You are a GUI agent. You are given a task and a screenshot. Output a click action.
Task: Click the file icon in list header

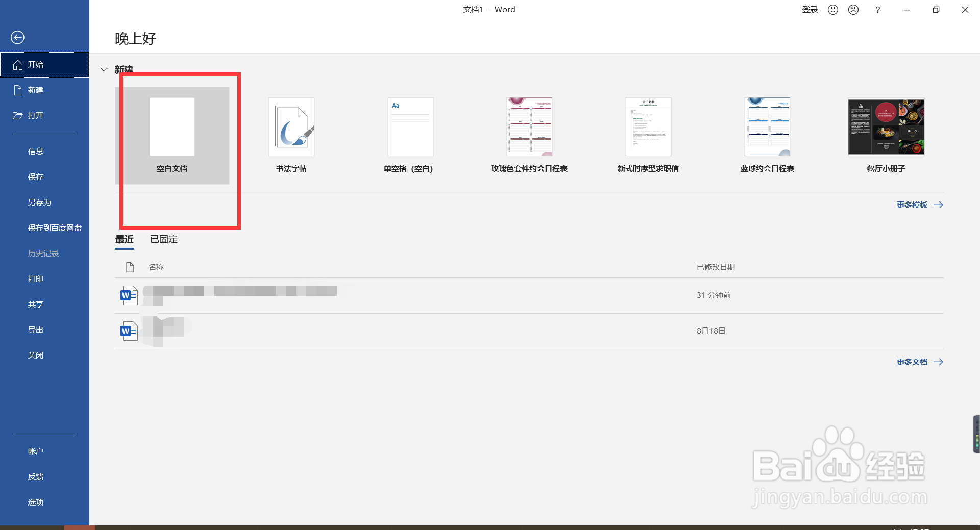130,267
